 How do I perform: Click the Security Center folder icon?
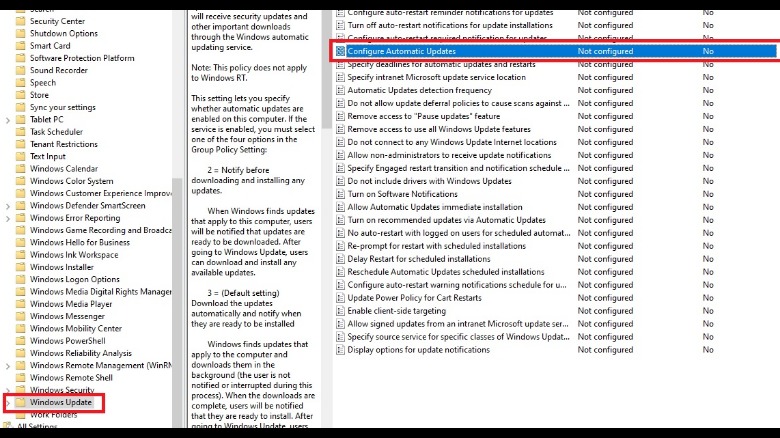(20, 21)
